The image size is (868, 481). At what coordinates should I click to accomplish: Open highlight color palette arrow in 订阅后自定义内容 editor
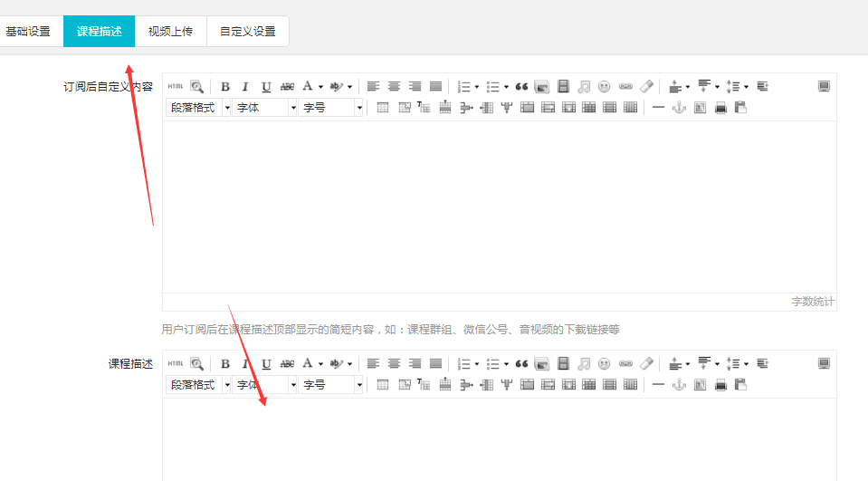(x=350, y=87)
